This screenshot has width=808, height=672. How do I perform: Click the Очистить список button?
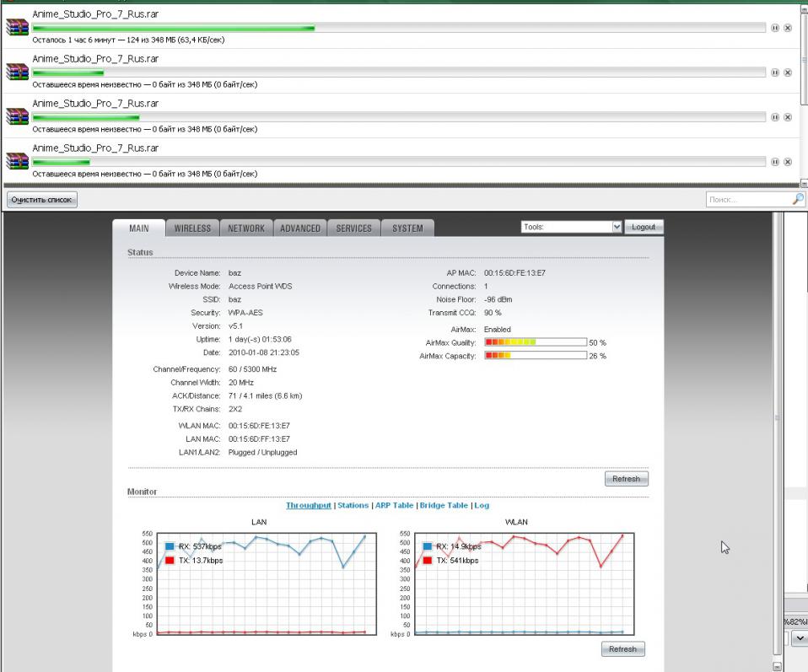coord(42,200)
